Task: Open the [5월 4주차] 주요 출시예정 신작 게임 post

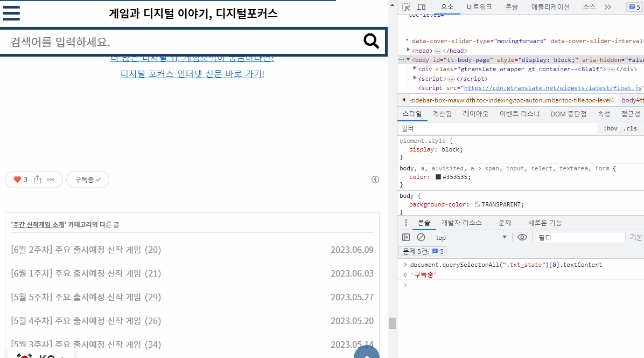Action: (x=86, y=321)
